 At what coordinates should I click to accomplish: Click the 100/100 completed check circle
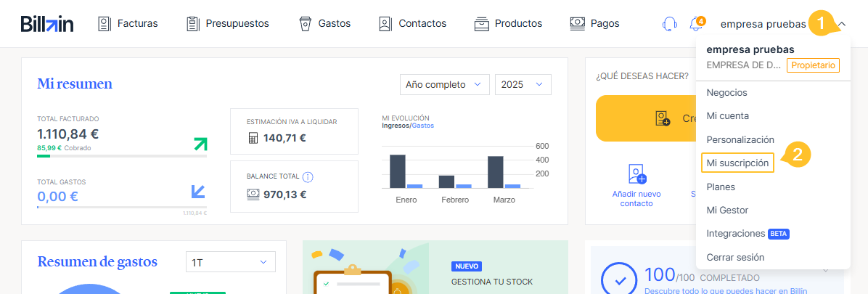620,279
